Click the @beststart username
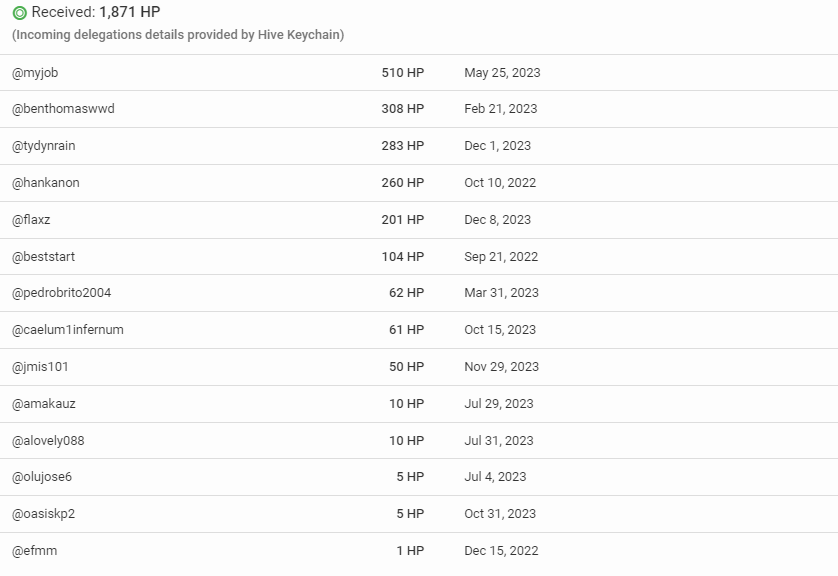Image resolution: width=838 pixels, height=576 pixels. [x=43, y=256]
